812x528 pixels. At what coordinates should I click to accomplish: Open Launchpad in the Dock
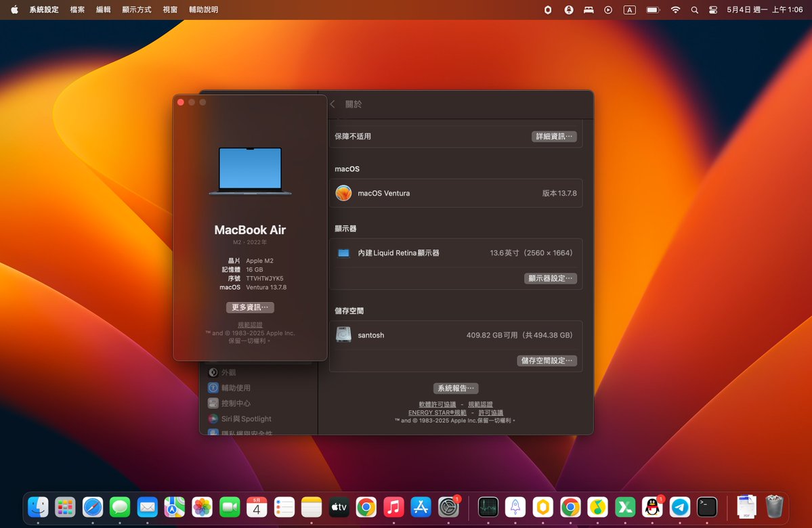(65, 507)
